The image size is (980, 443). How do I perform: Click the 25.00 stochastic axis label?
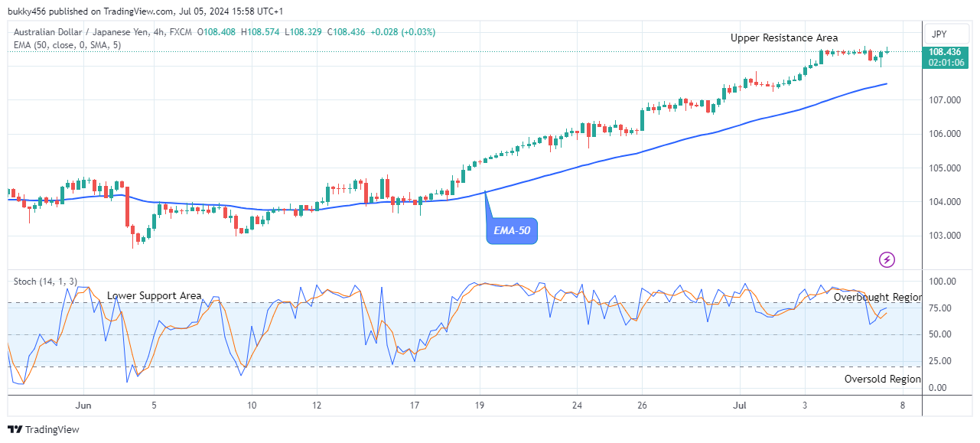coord(940,361)
